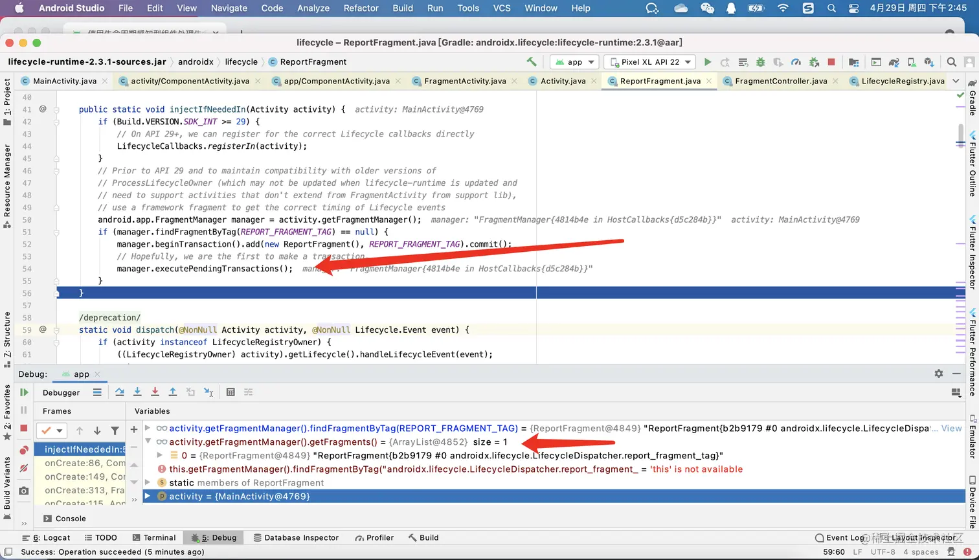
Task: Toggle Mute Breakpoints in Debug sidebar
Action: click(24, 468)
